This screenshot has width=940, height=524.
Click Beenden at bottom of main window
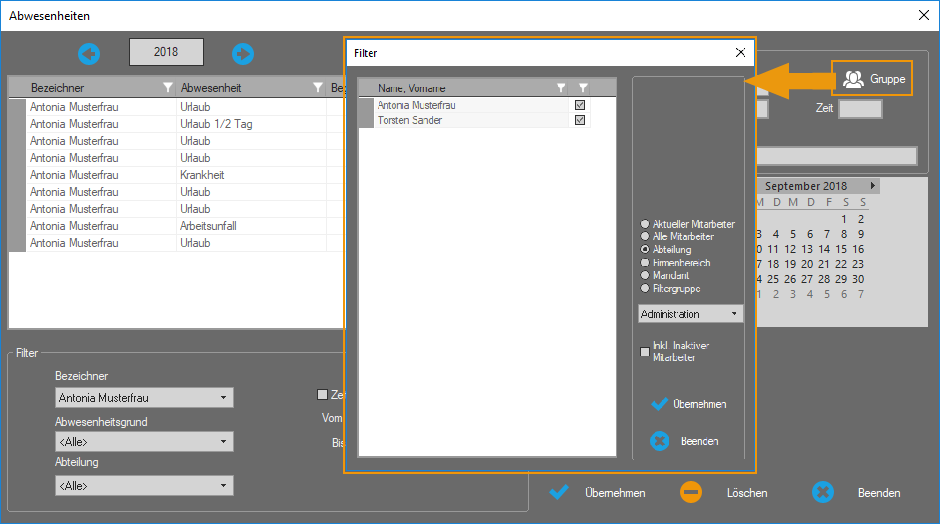tap(822, 492)
